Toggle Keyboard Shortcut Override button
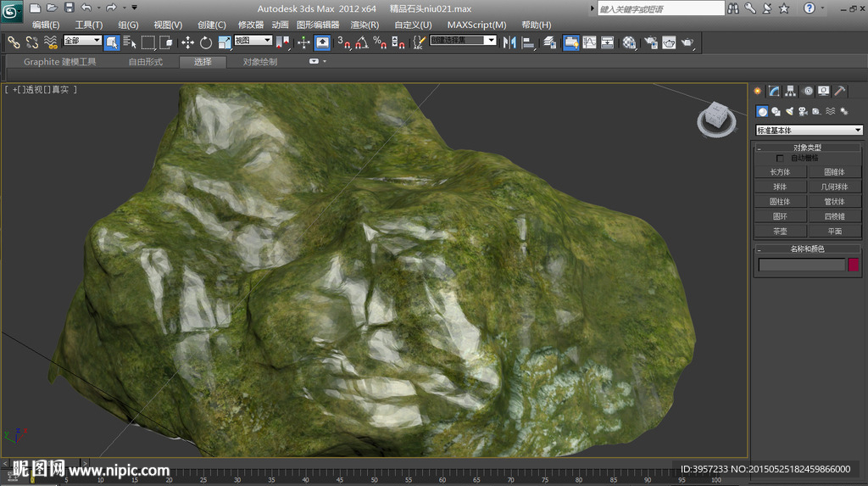The width and height of the screenshot is (868, 486). pyautogui.click(x=322, y=42)
